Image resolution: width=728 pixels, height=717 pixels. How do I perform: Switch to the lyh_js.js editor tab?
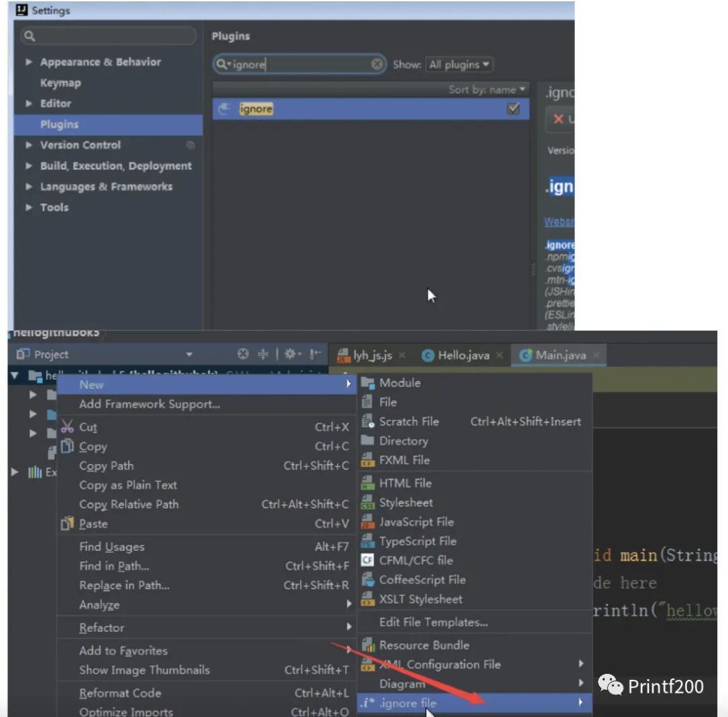pyautogui.click(x=371, y=355)
